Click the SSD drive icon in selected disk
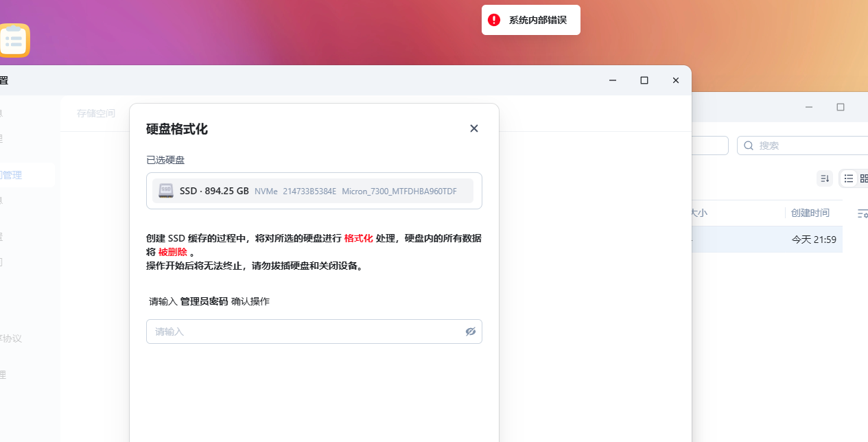 point(166,191)
